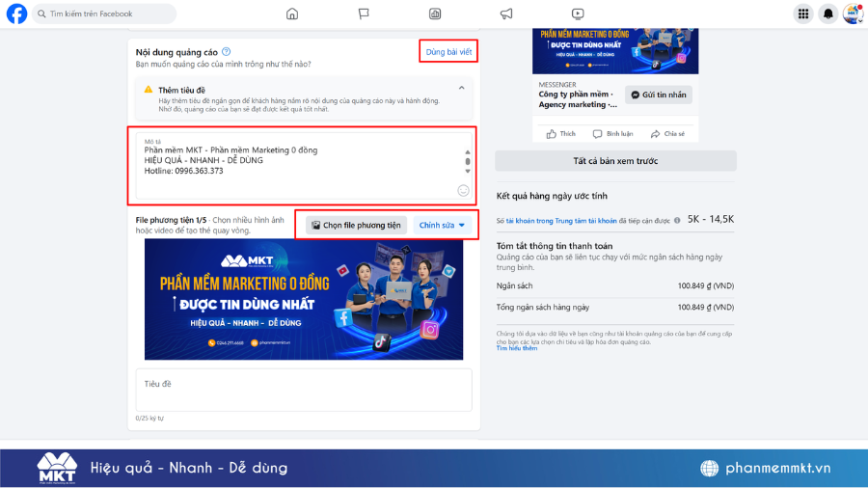Click the yellow warning icon by Thêm tiêu đề
This screenshot has height=488, width=868.
pyautogui.click(x=149, y=89)
